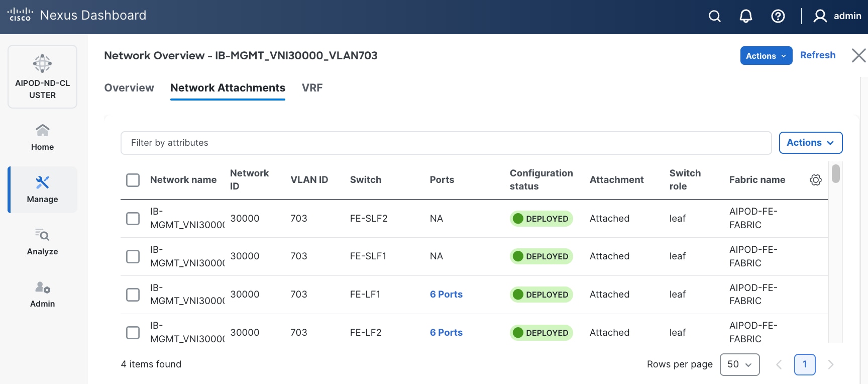The image size is (868, 384).
Task: Toggle the select-all rows checkbox
Action: (x=133, y=180)
